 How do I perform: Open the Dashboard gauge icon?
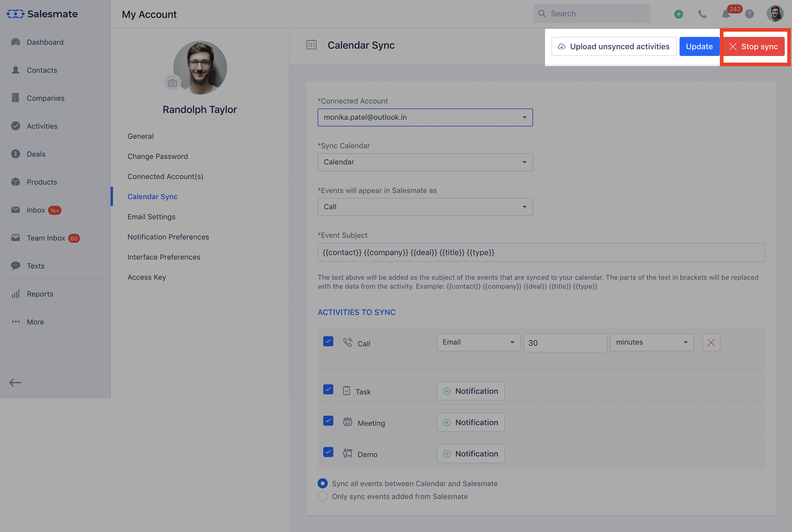tap(16, 42)
